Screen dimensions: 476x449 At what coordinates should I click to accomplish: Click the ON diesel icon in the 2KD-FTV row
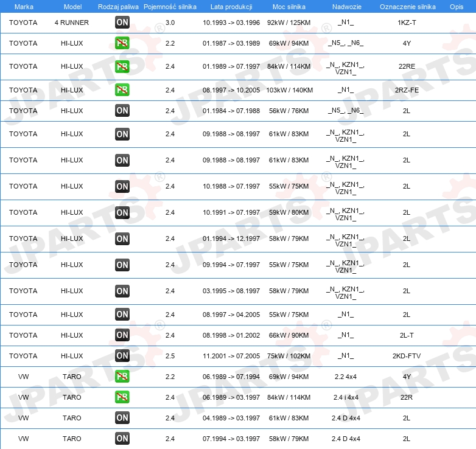122,355
